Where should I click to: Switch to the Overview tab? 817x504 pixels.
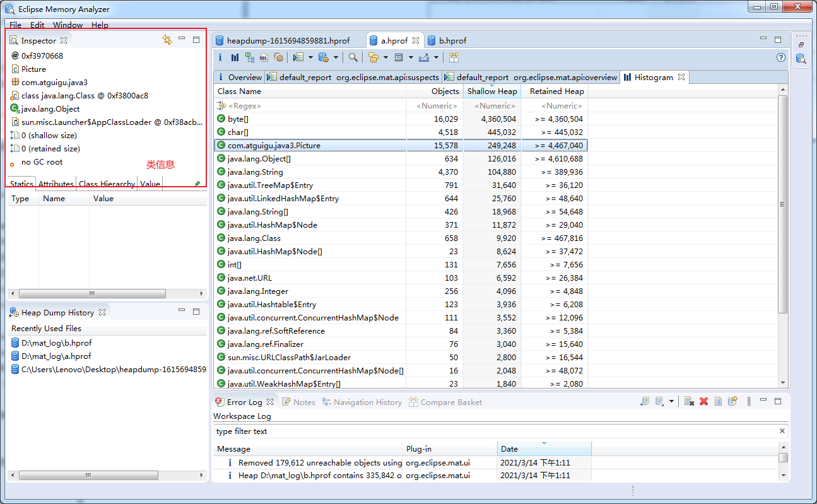pos(240,77)
